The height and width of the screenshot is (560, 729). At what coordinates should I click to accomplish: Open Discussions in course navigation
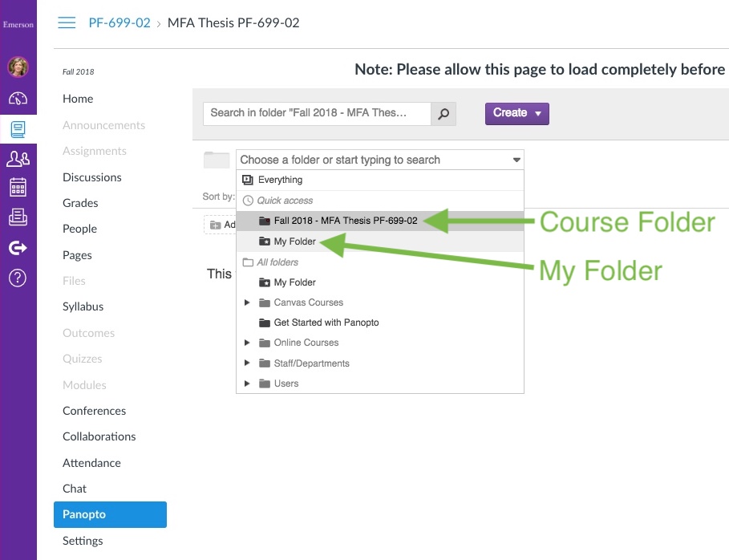(x=92, y=177)
